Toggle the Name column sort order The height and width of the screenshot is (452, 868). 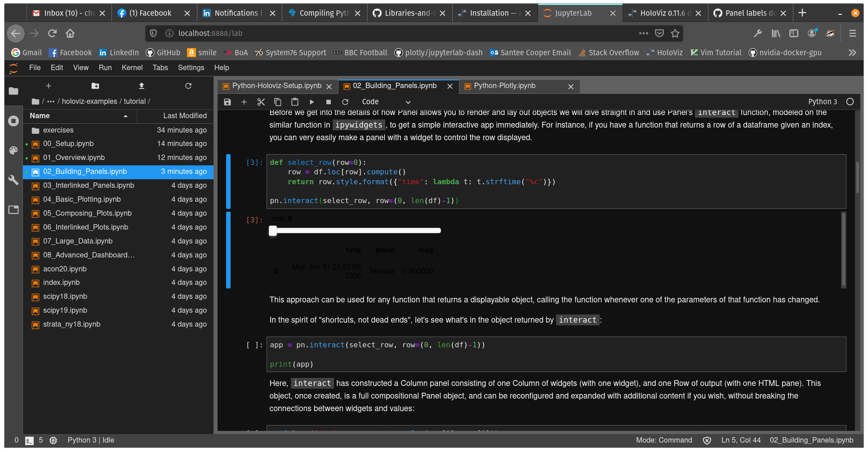point(40,115)
